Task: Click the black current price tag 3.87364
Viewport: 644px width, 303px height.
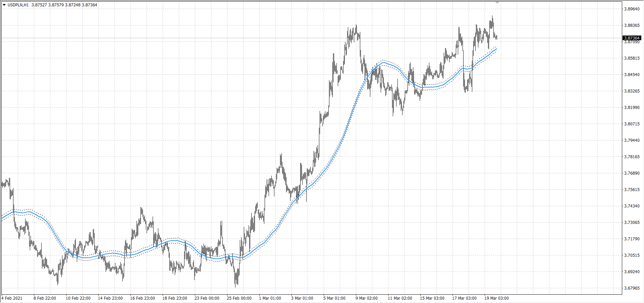Action: [x=632, y=38]
